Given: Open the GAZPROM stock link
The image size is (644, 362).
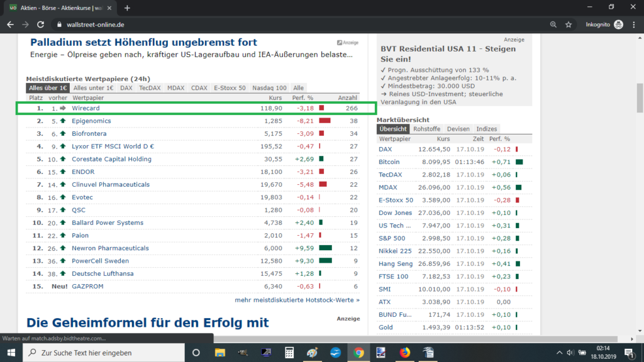Looking at the screenshot, I should coord(87,287).
